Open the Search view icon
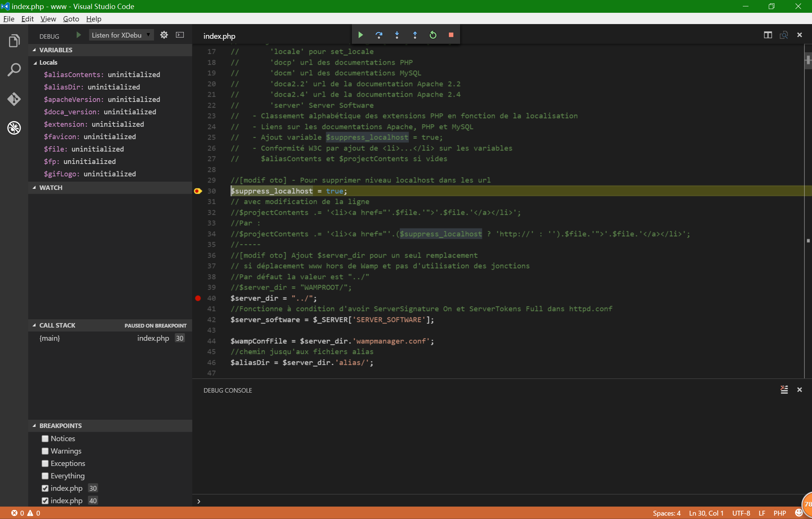 (14, 70)
